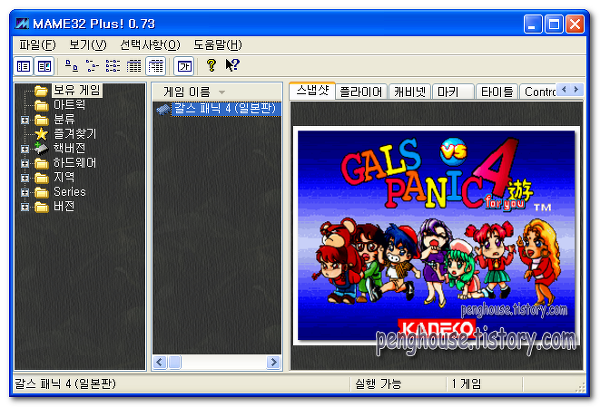Expand the 버전 tree node
The width and height of the screenshot is (600, 407).
(x=25, y=207)
